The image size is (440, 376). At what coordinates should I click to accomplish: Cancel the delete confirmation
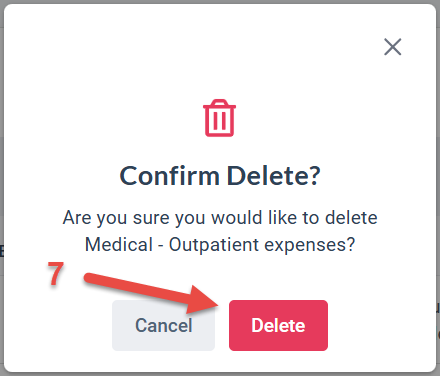tap(163, 325)
